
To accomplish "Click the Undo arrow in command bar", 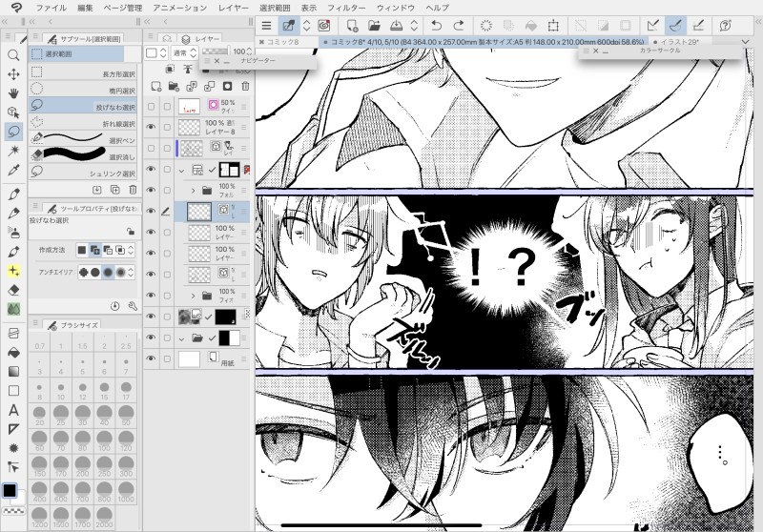I will (436, 26).
